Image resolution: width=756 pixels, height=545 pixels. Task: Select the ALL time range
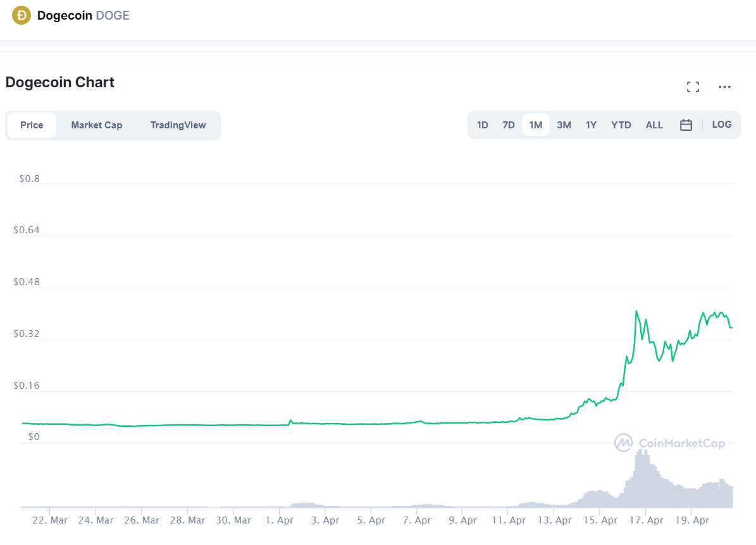pyautogui.click(x=654, y=125)
